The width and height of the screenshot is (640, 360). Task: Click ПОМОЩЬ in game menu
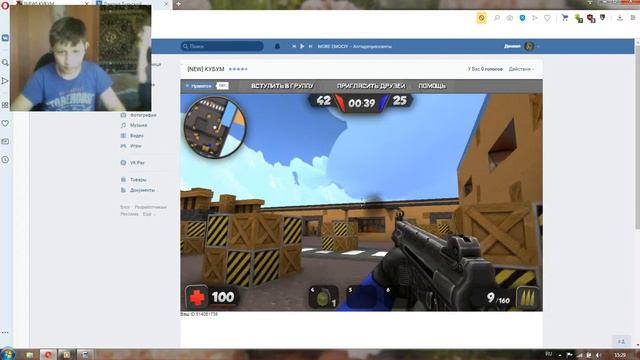tap(432, 86)
